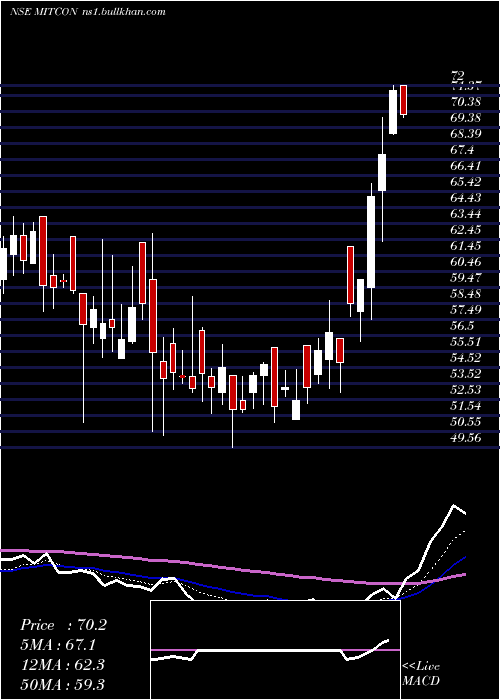
Task: Click the 70.38 price axis label
Action: (x=466, y=102)
